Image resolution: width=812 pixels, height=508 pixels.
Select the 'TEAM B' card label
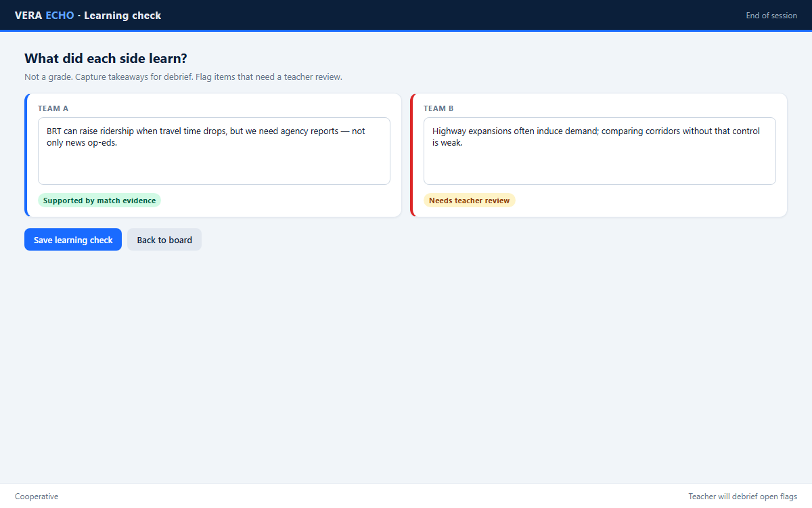(x=438, y=108)
